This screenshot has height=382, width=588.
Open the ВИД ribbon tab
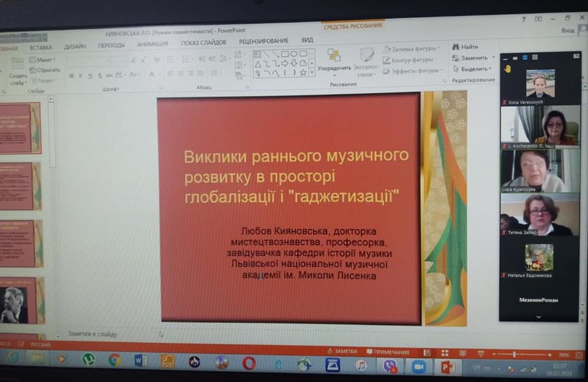(x=307, y=40)
